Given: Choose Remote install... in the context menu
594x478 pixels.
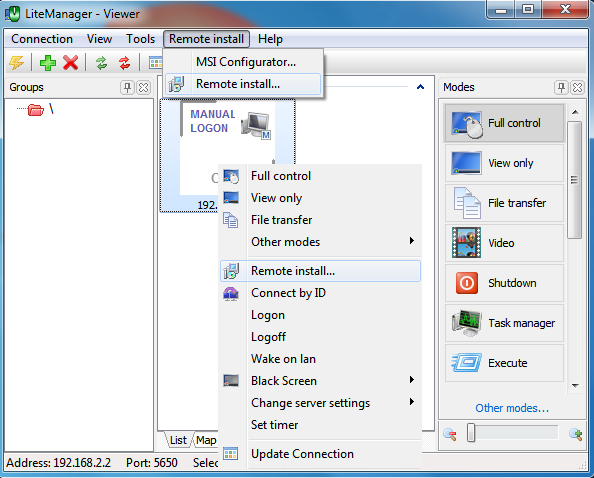Looking at the screenshot, I should 320,271.
